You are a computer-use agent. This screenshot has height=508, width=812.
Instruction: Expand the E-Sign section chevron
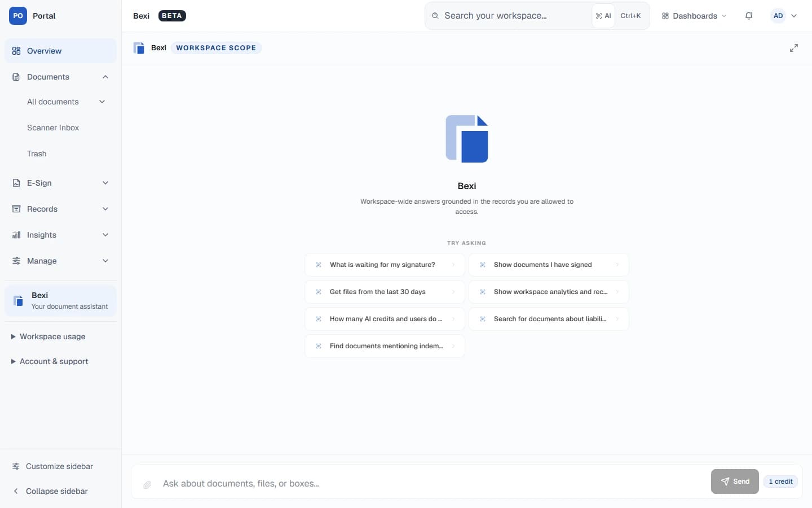(105, 183)
